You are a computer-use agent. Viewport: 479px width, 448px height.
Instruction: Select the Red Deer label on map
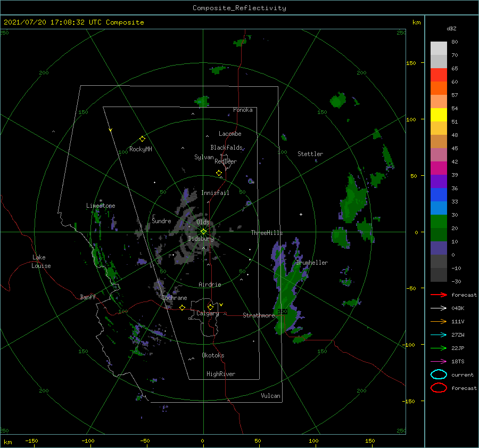coord(226,161)
